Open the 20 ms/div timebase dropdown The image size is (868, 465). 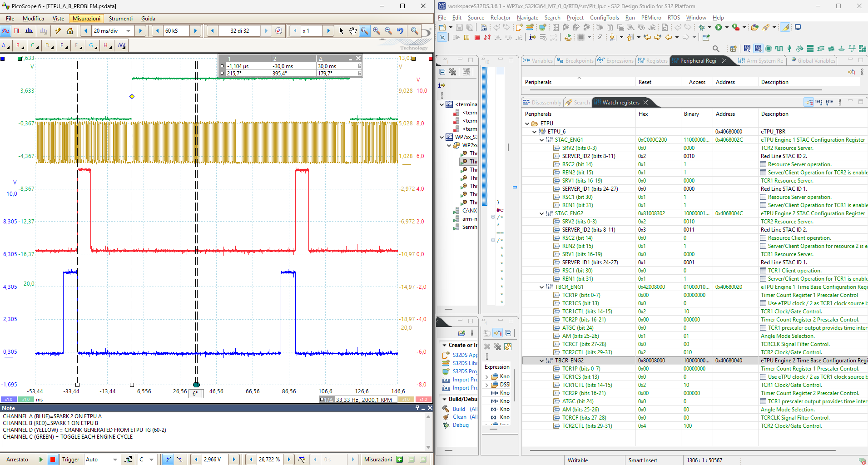tap(129, 31)
